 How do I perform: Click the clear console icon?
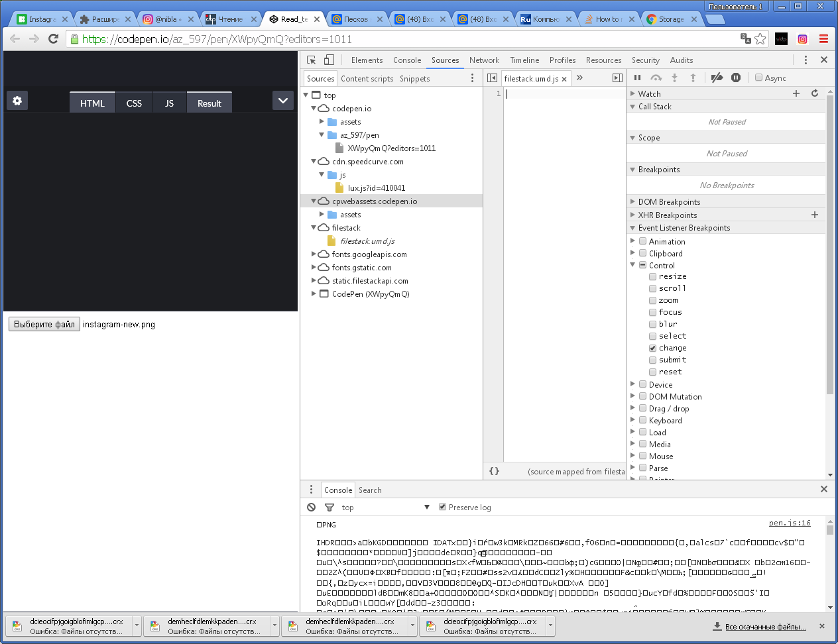coord(312,507)
